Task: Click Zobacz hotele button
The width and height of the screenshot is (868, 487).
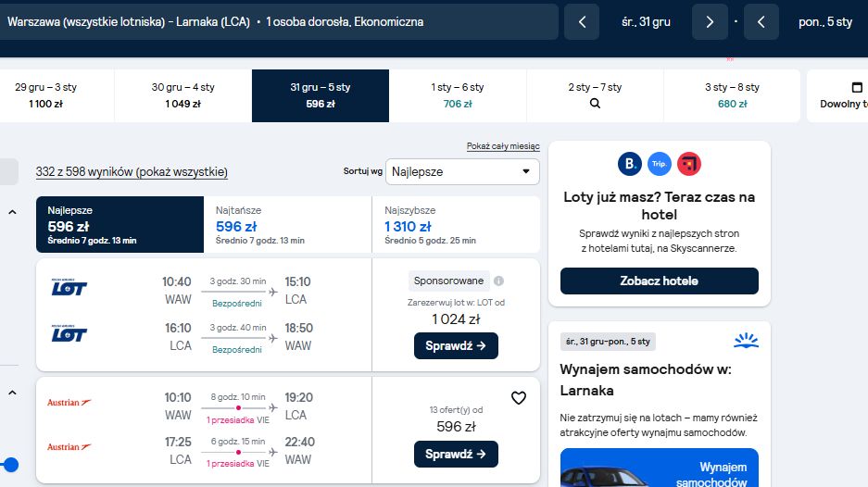Action: pos(660,281)
